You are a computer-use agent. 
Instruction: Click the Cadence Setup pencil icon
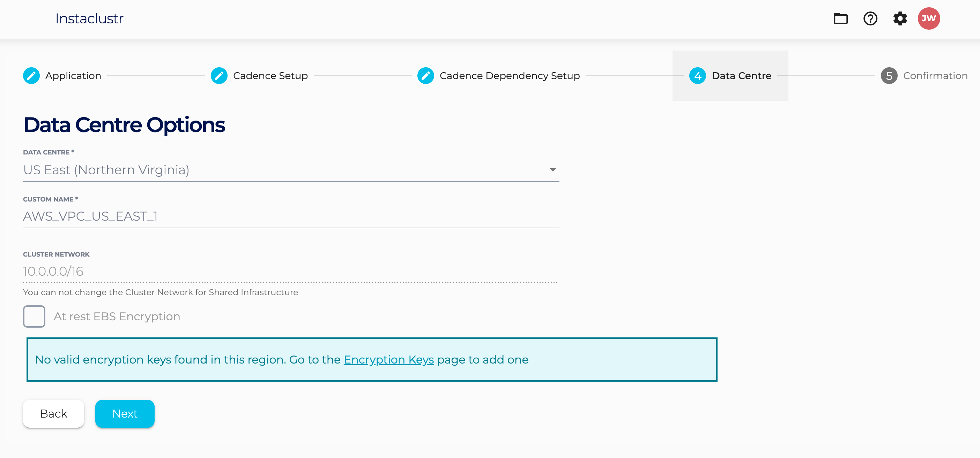click(219, 76)
